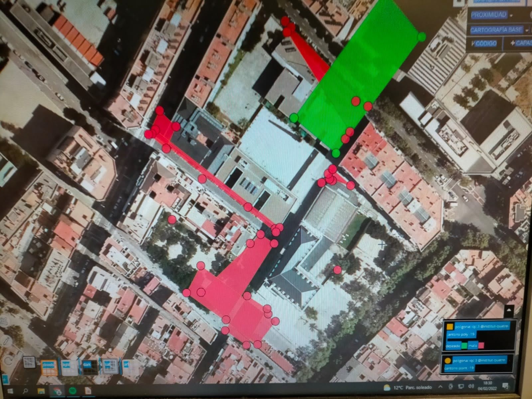Click the deseado legend label
Viewport: 532px width, 399px height.
[453, 345]
